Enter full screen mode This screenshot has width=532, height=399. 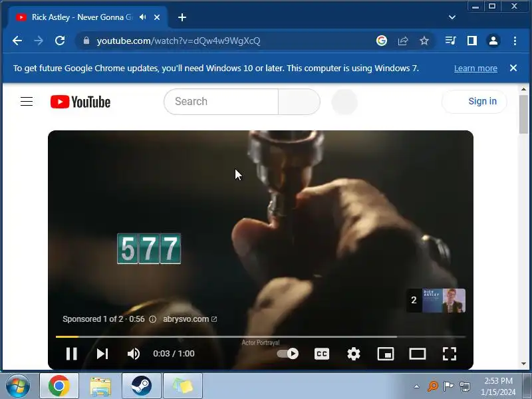450,354
